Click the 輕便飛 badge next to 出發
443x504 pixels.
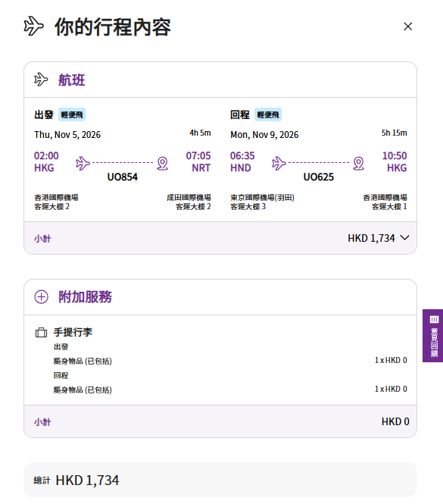pos(72,114)
